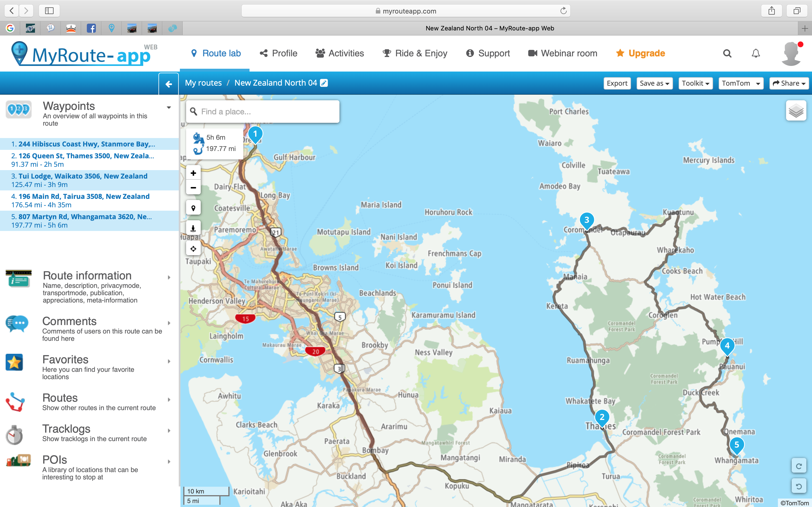This screenshot has width=812, height=507.
Task: Open the Activities menu item
Action: 340,53
